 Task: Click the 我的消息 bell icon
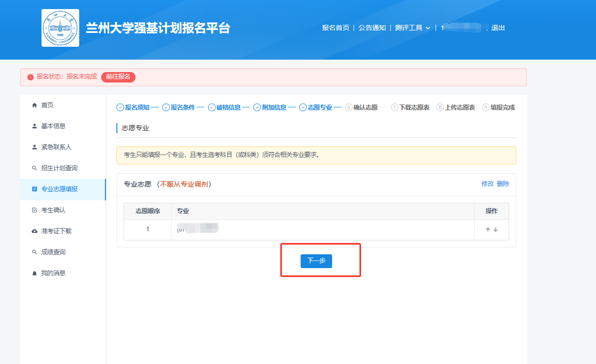click(x=34, y=273)
